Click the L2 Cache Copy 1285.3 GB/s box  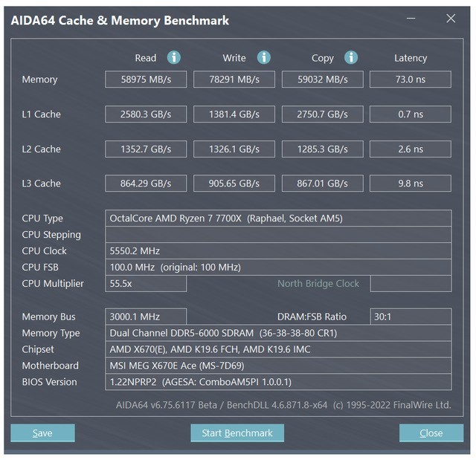coord(322,149)
